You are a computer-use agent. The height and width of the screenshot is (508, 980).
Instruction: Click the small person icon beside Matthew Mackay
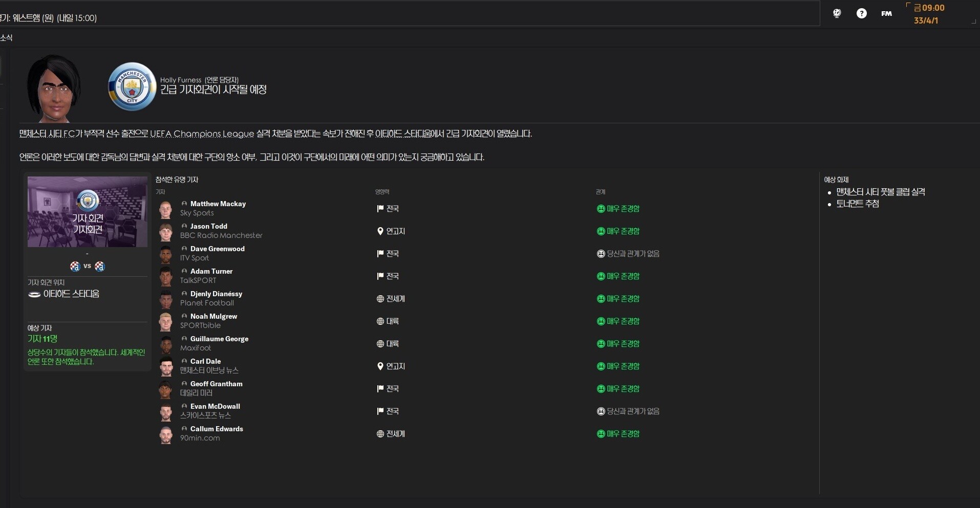tap(184, 204)
